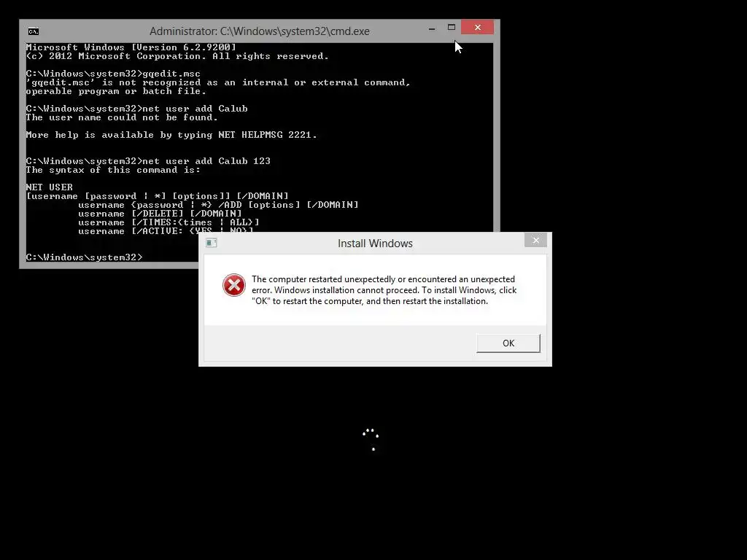The height and width of the screenshot is (560, 747).
Task: Click 'Microsoft Windows [Version 6.2.9200]' text
Action: click(x=131, y=47)
